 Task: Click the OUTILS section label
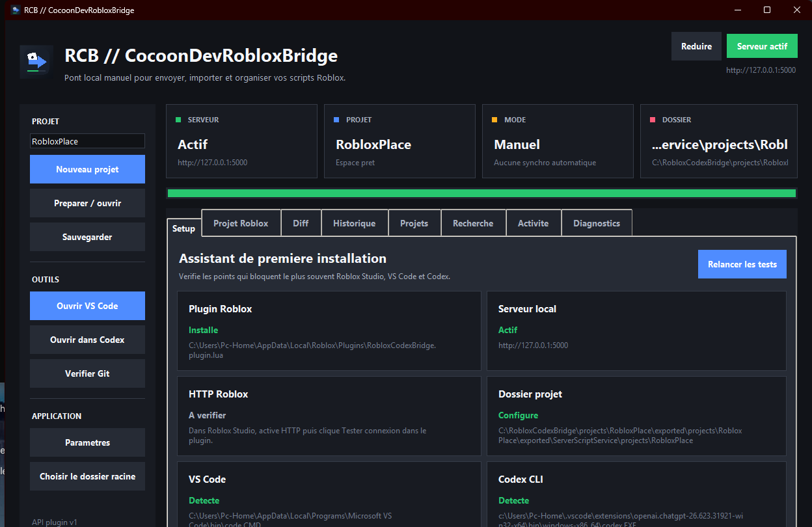pos(46,280)
